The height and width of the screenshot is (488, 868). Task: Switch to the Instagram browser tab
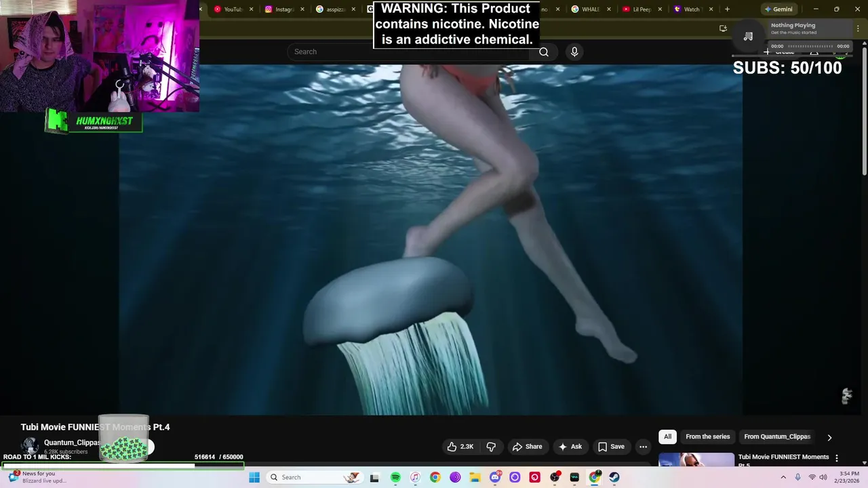tap(283, 9)
